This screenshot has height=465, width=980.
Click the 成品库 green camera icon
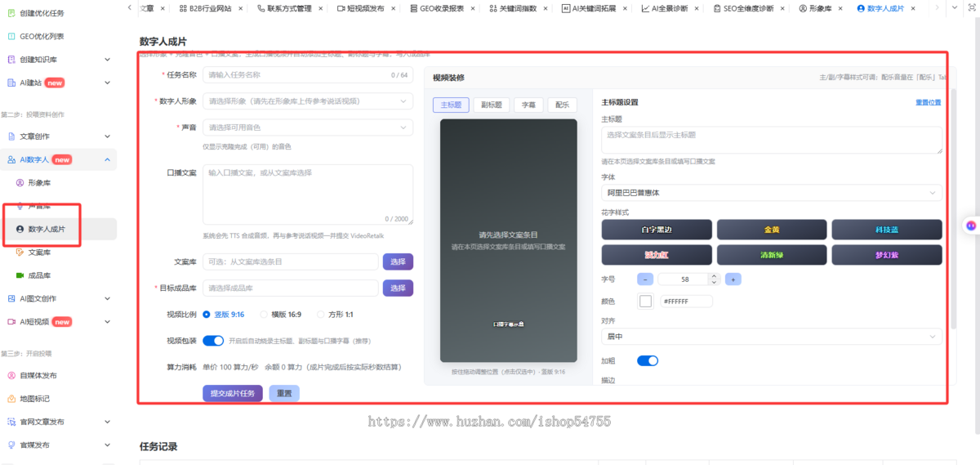tap(20, 275)
